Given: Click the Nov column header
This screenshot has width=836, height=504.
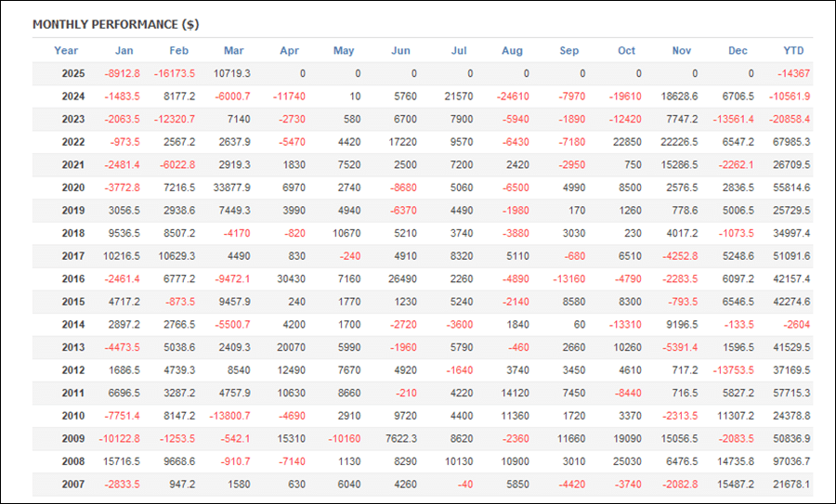Looking at the screenshot, I should [682, 51].
